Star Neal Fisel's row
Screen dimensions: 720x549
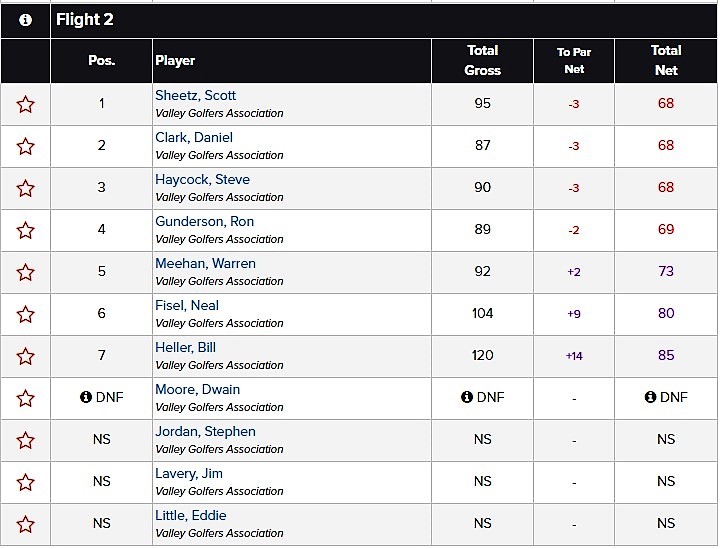pos(25,314)
